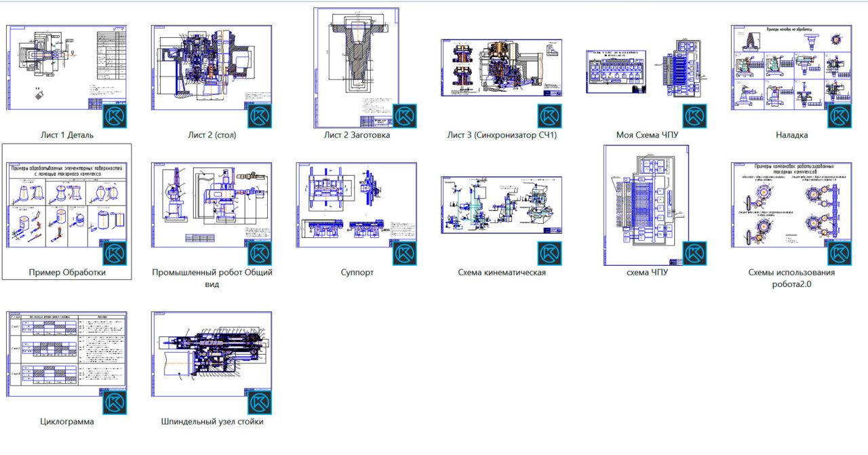Viewport: 868px width, 455px height.
Task: Select the схема ЧПУ tall drawing thumbnail
Action: click(x=644, y=203)
